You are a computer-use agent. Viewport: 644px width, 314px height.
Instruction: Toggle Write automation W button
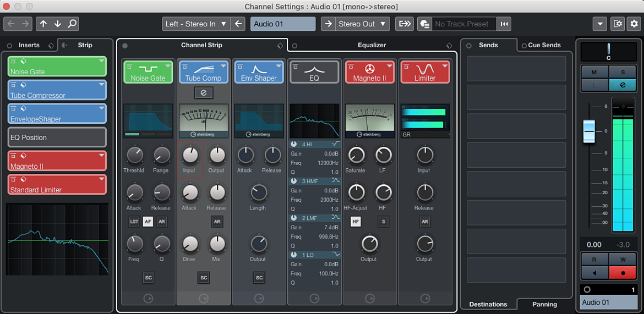tap(623, 260)
